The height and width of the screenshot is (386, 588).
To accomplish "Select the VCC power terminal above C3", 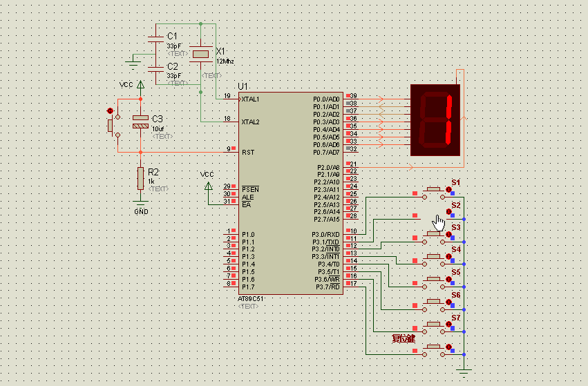I will [x=140, y=85].
